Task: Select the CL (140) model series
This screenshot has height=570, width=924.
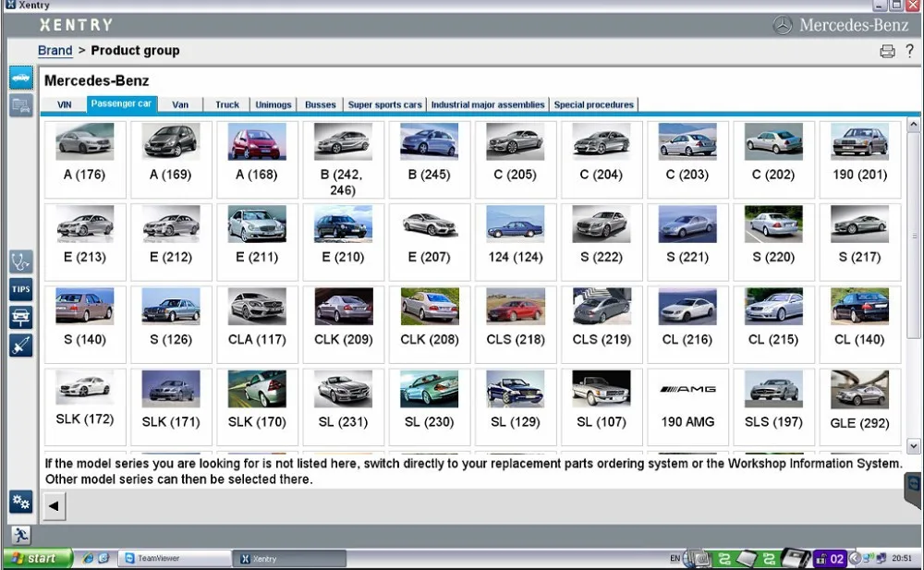Action: click(x=859, y=324)
